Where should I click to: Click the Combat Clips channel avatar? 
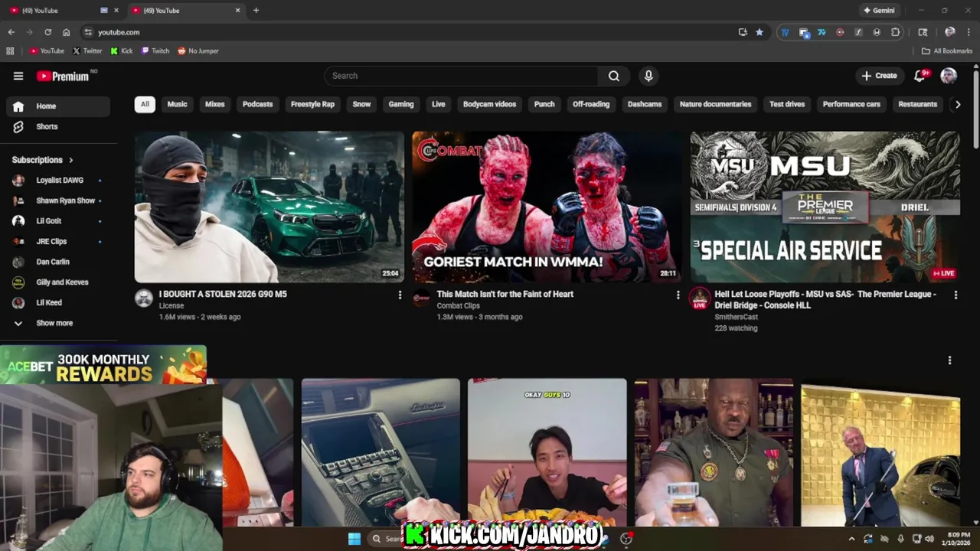[422, 298]
